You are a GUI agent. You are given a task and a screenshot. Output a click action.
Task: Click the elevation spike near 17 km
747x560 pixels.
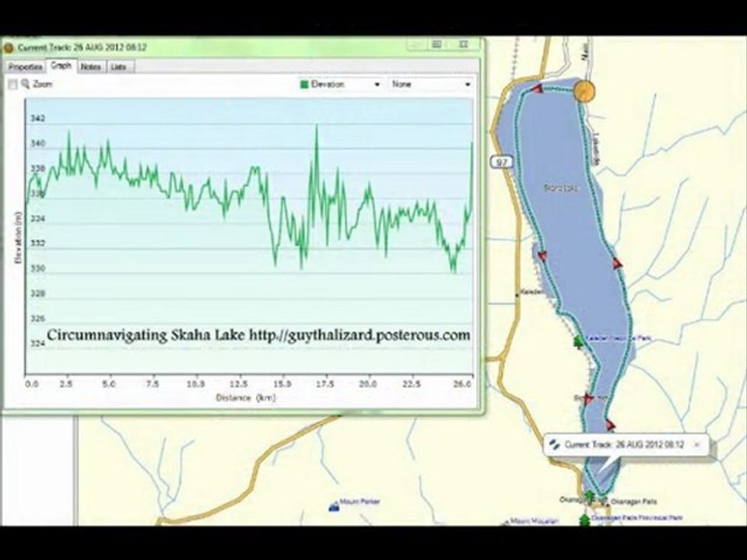tap(317, 126)
